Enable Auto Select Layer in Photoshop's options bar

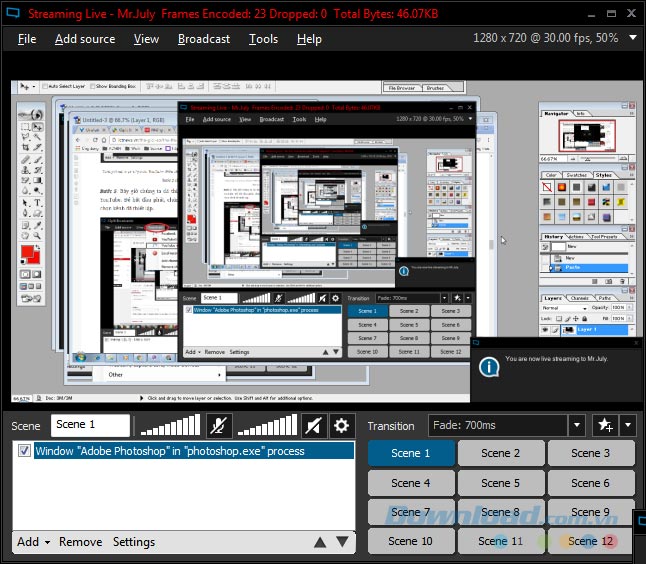click(x=45, y=87)
